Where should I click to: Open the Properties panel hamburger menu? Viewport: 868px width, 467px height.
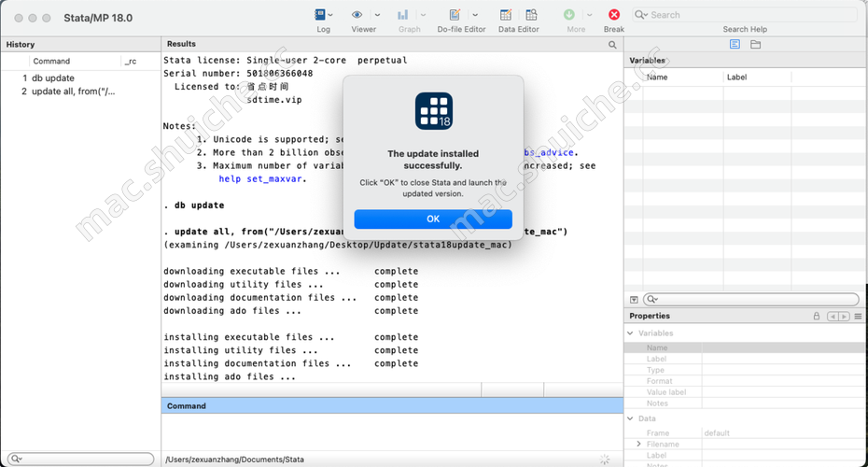tap(858, 317)
